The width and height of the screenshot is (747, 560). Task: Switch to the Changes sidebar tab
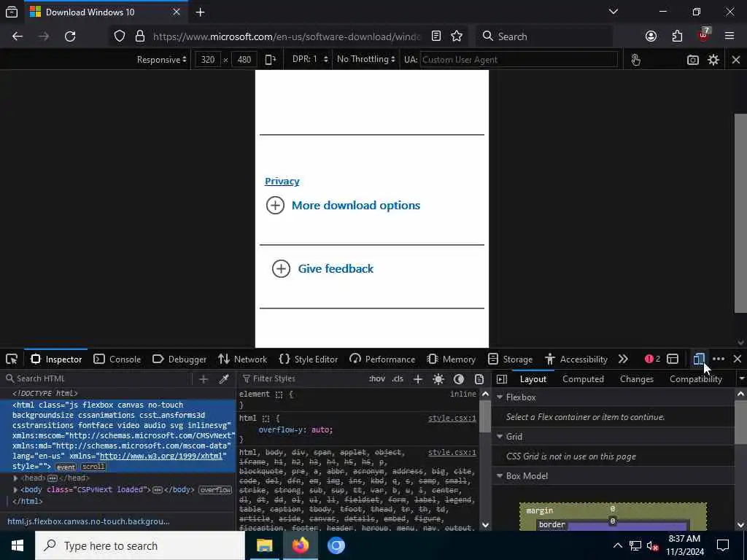(x=636, y=379)
